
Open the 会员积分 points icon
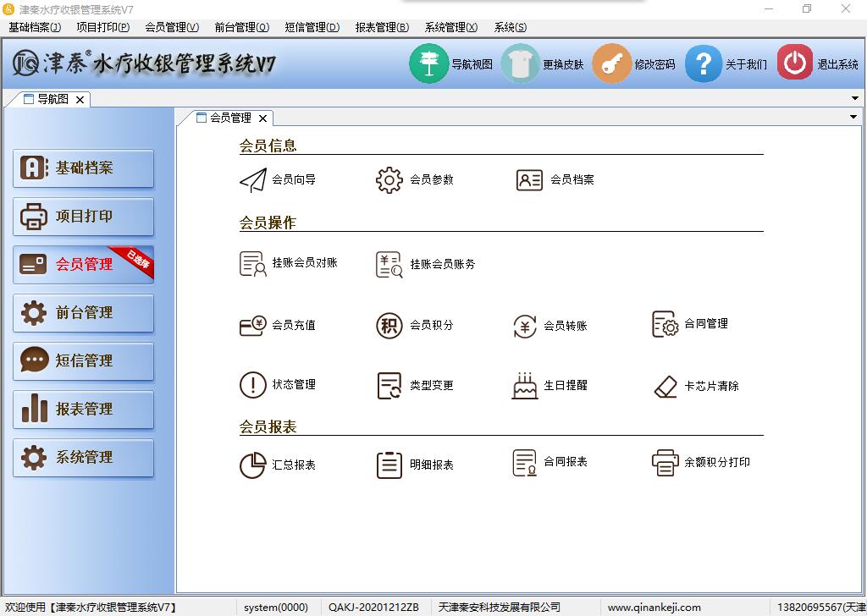(x=389, y=326)
